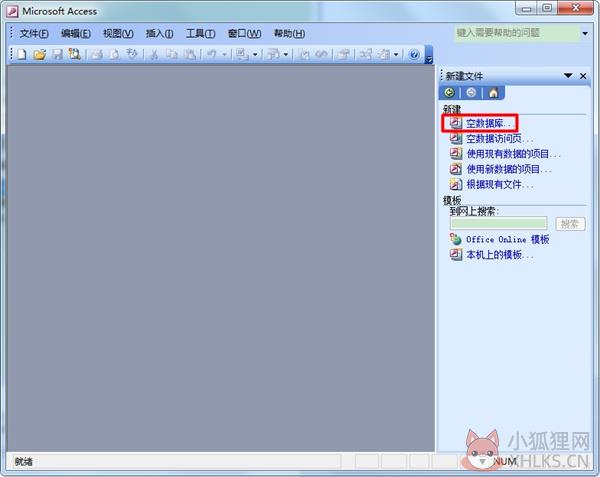Click the 使用现有数据的项目... link
The height and width of the screenshot is (477, 600).
(513, 154)
